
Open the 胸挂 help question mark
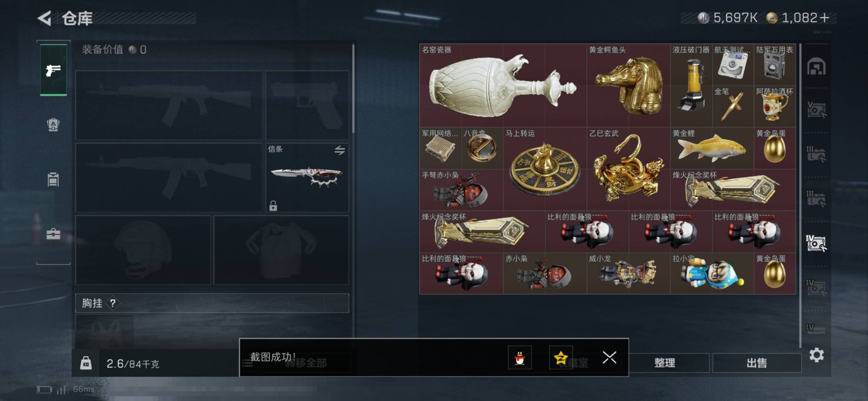pyautogui.click(x=113, y=303)
